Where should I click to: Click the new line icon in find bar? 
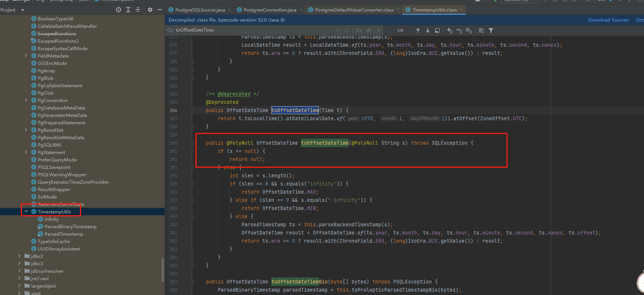click(346, 30)
